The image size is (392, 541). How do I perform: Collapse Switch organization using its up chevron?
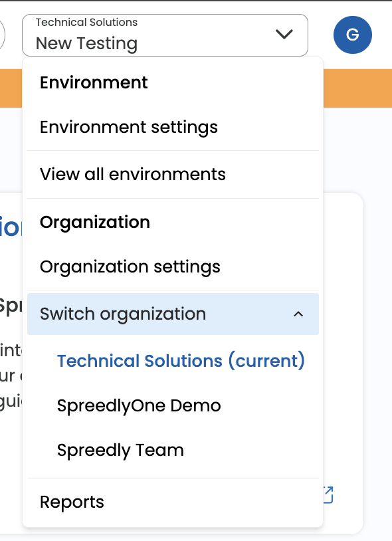pos(298,314)
